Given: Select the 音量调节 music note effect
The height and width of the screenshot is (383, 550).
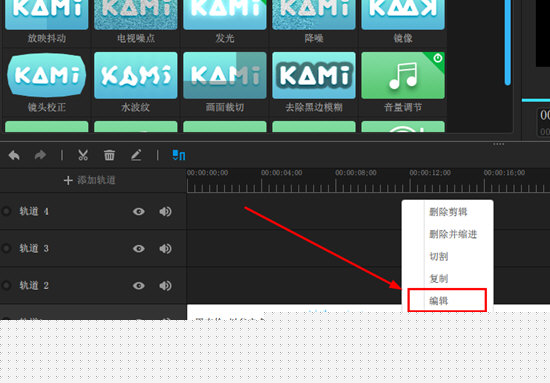Looking at the screenshot, I should tap(403, 75).
